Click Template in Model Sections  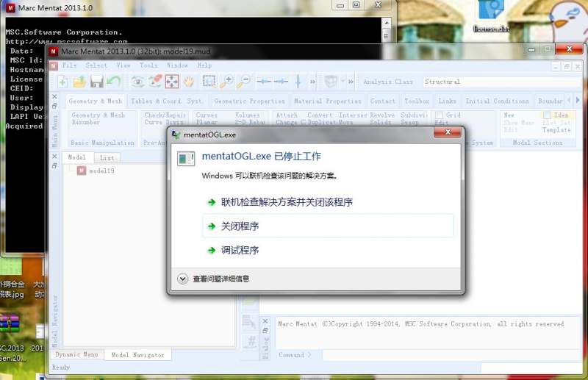pos(556,130)
